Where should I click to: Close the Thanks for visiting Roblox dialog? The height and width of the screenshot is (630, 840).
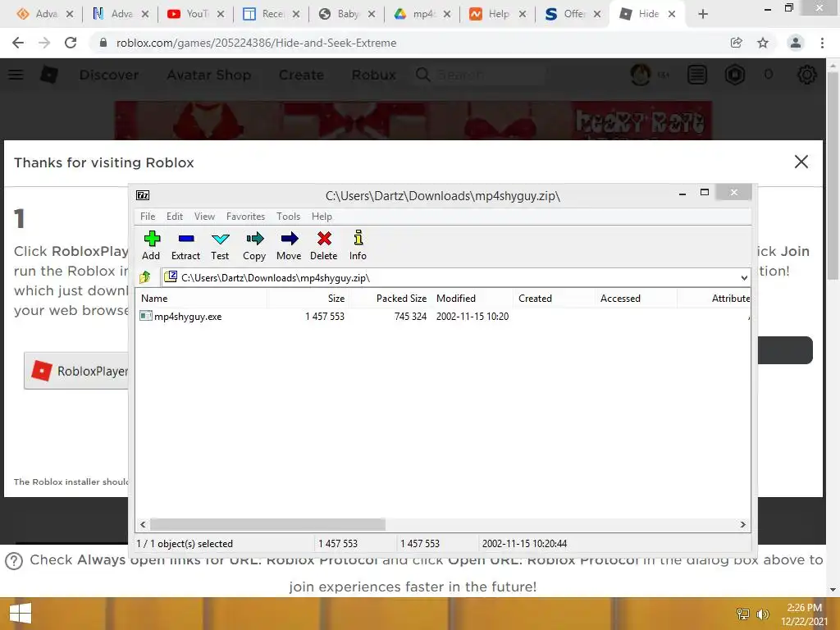801,162
